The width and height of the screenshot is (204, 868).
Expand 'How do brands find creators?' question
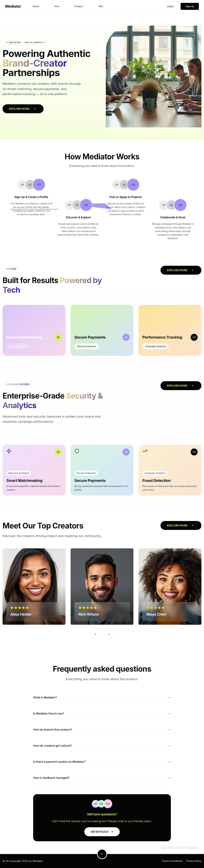tap(102, 729)
